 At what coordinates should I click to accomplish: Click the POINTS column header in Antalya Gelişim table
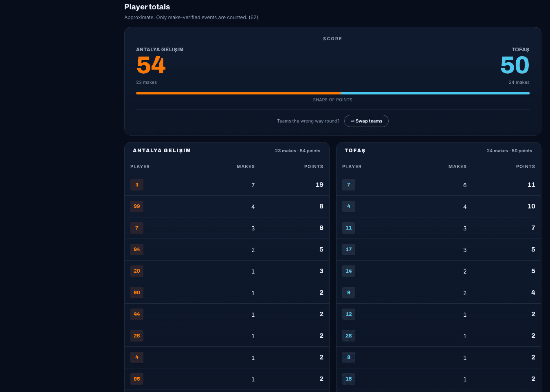[314, 166]
